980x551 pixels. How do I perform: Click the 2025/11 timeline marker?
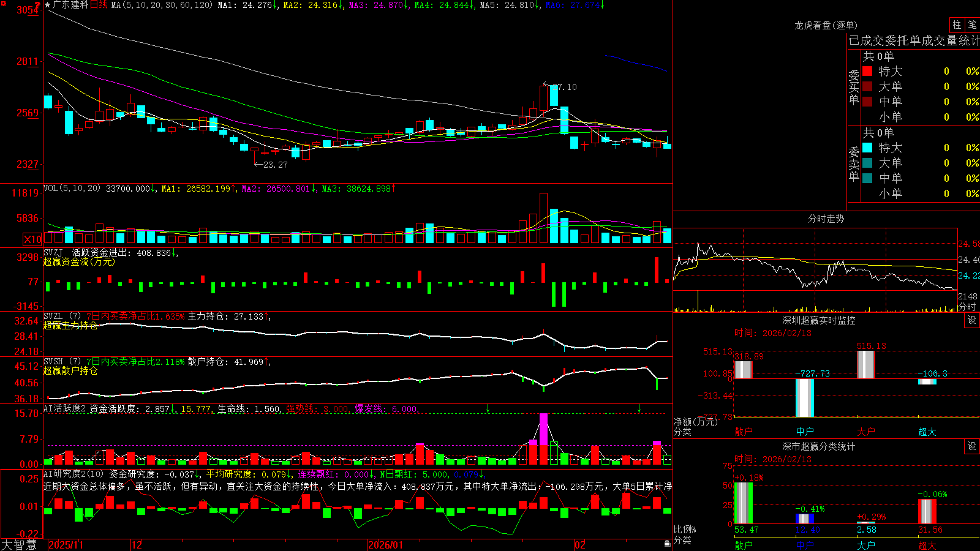66,545
